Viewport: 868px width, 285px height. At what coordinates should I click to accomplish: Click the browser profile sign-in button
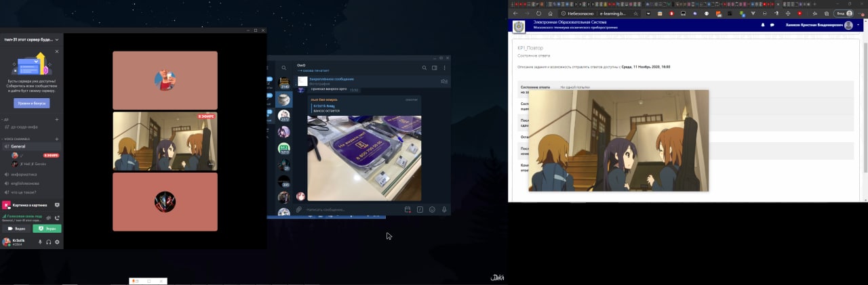(843, 13)
